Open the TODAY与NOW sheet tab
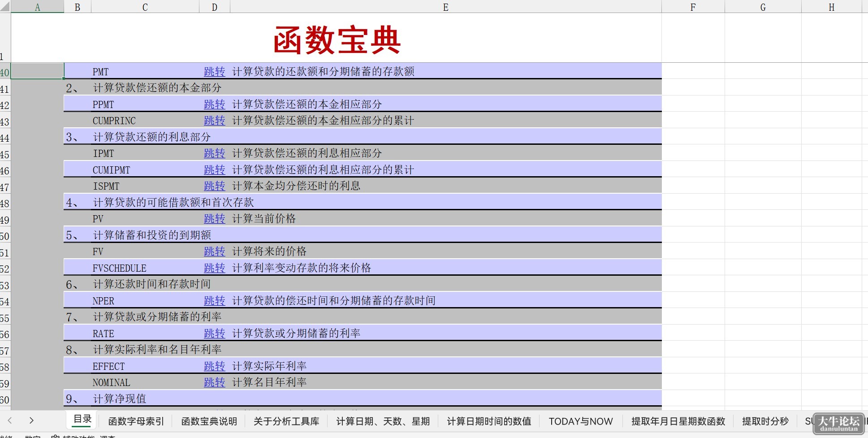 (581, 421)
